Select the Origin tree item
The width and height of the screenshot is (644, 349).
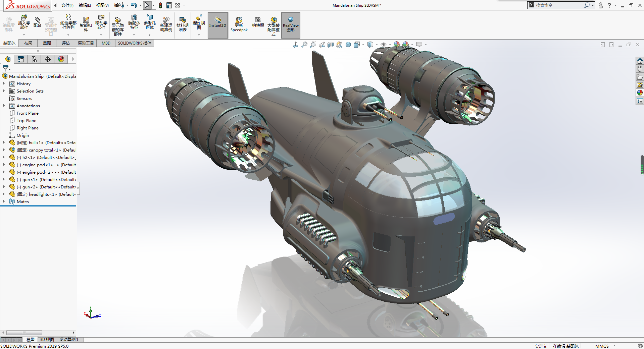pyautogui.click(x=23, y=135)
